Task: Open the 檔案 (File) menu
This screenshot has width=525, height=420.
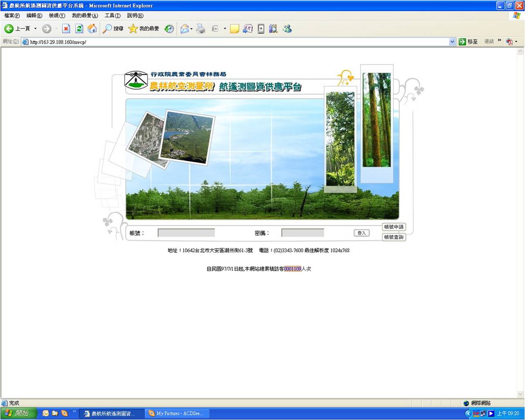Action: tap(12, 16)
